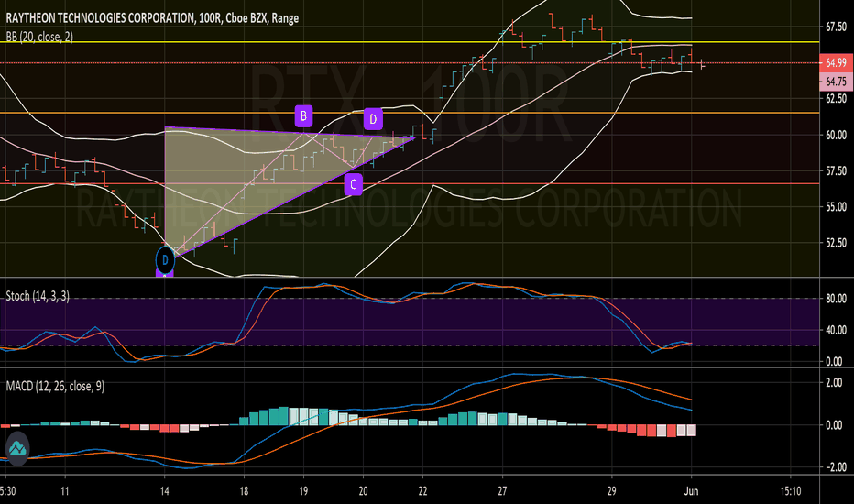This screenshot has width=854, height=504.
Task: Click the pink 64.75 price tag
Action: (x=836, y=82)
